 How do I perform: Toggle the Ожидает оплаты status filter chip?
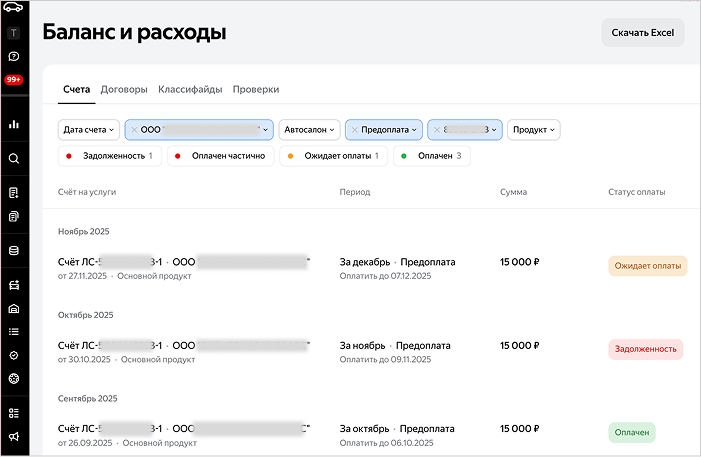pyautogui.click(x=334, y=156)
